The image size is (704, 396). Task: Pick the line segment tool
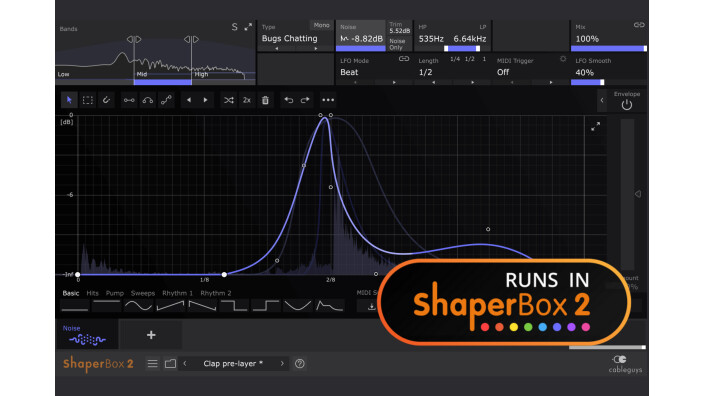coord(129,100)
